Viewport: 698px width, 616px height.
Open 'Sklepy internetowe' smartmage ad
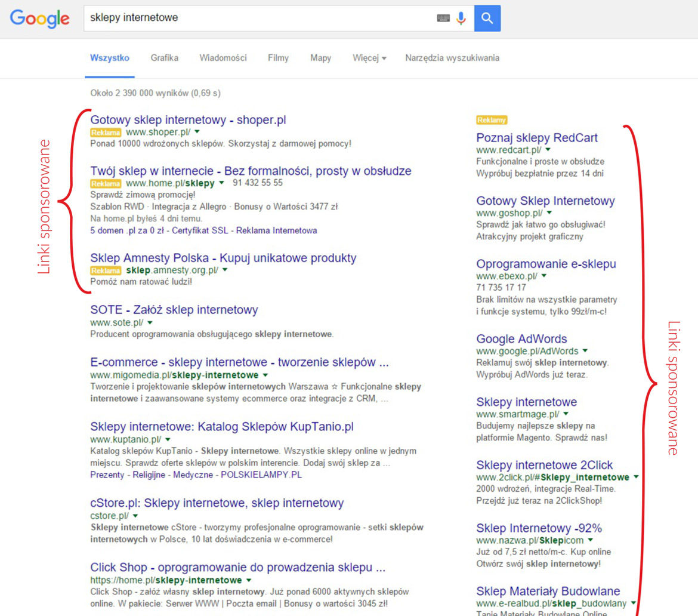[x=527, y=402]
